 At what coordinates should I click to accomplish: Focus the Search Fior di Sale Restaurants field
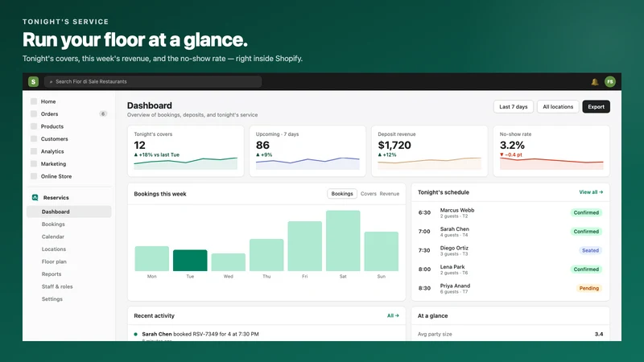coord(153,82)
